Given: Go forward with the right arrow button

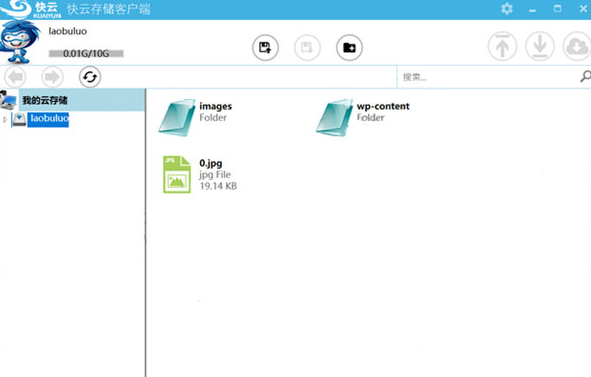Looking at the screenshot, I should (52, 77).
